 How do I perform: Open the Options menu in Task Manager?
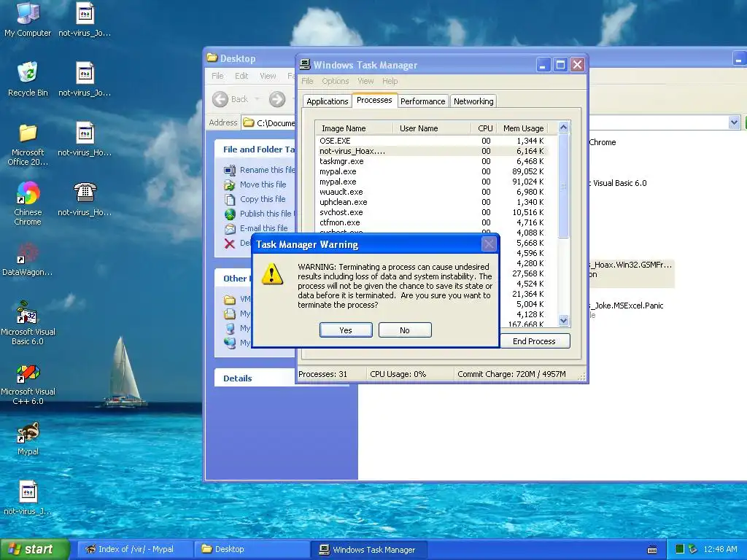[336, 81]
